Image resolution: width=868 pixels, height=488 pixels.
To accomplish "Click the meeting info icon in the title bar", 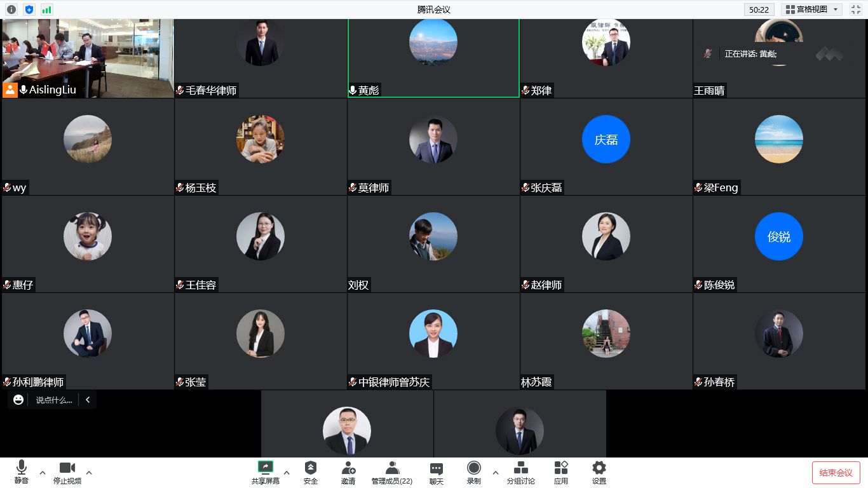I will (11, 10).
